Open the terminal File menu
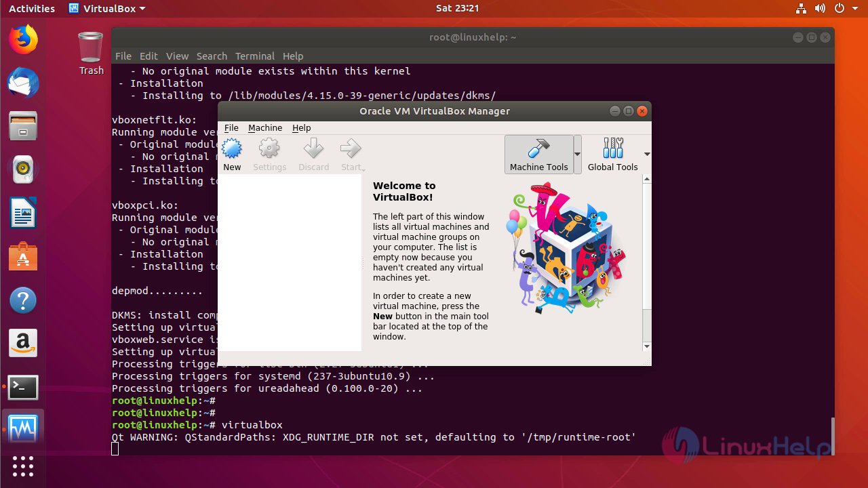 pyautogui.click(x=123, y=56)
